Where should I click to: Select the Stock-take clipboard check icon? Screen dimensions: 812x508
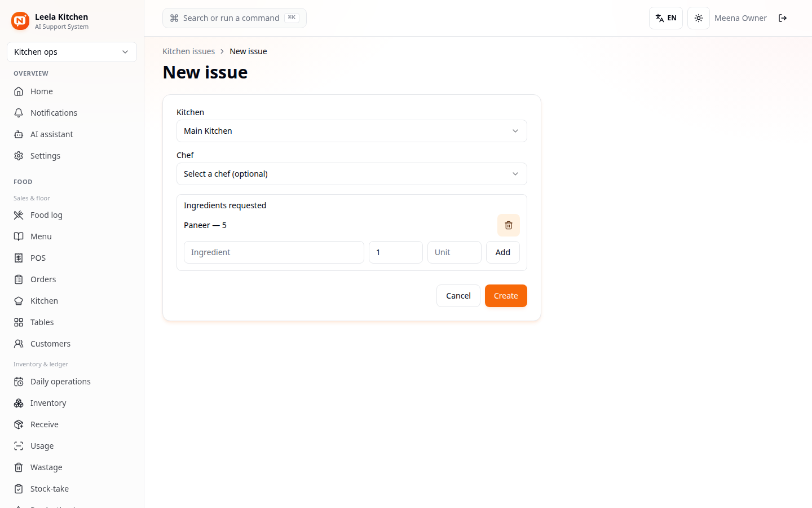pos(19,489)
